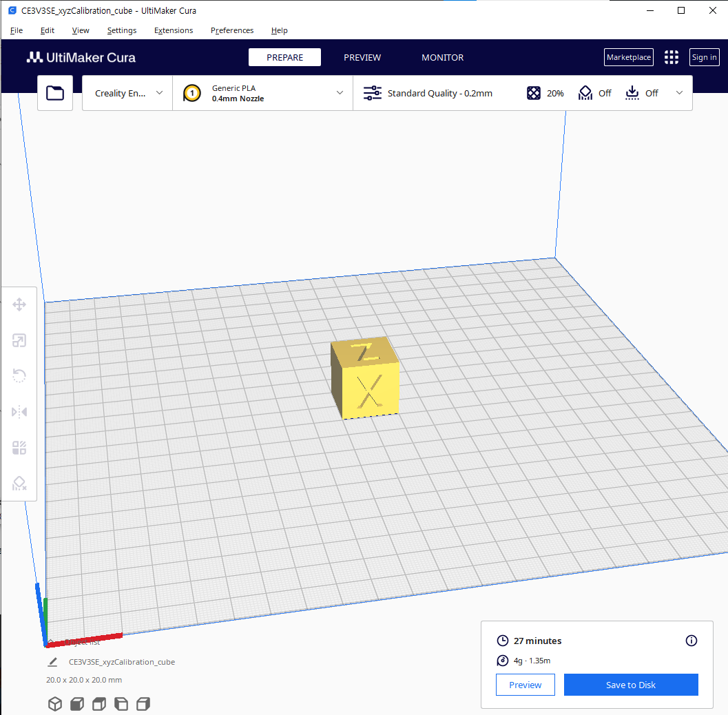
Task: Open the Edit menu
Action: click(x=48, y=30)
